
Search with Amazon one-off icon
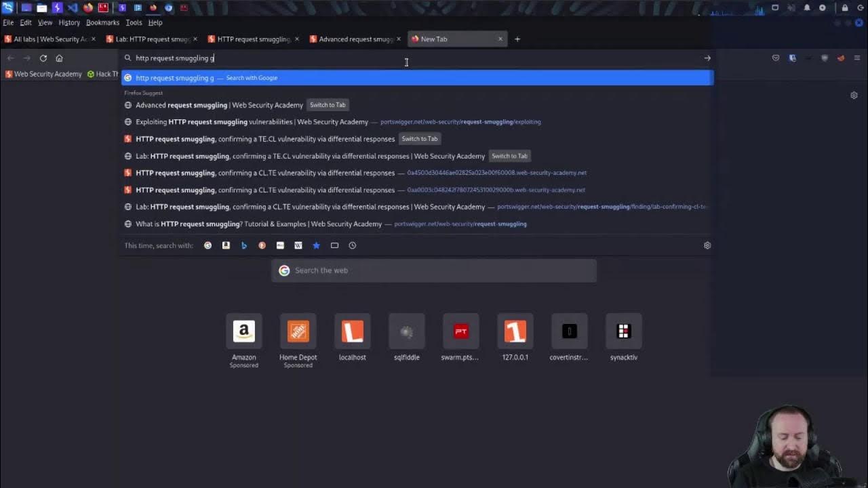click(x=226, y=245)
